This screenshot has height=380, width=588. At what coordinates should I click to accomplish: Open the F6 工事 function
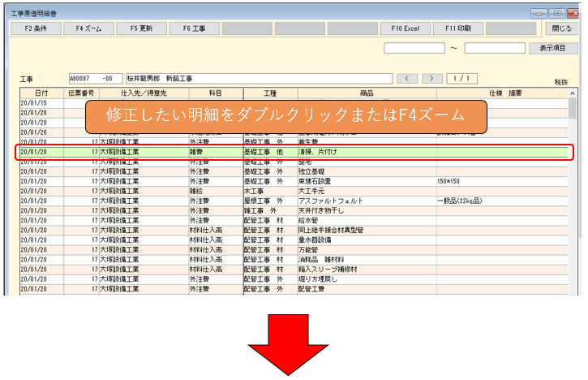[195, 28]
